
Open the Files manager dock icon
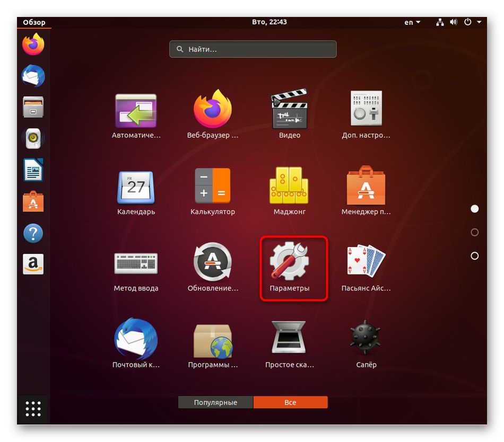point(33,107)
